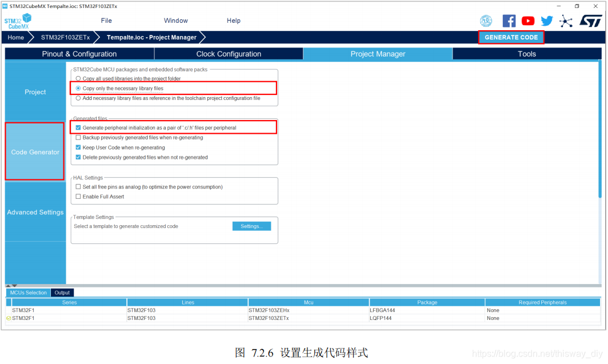Click Tempalte.ioc - Project Manager breadcrumb
This screenshot has height=364, width=608.
pos(151,38)
